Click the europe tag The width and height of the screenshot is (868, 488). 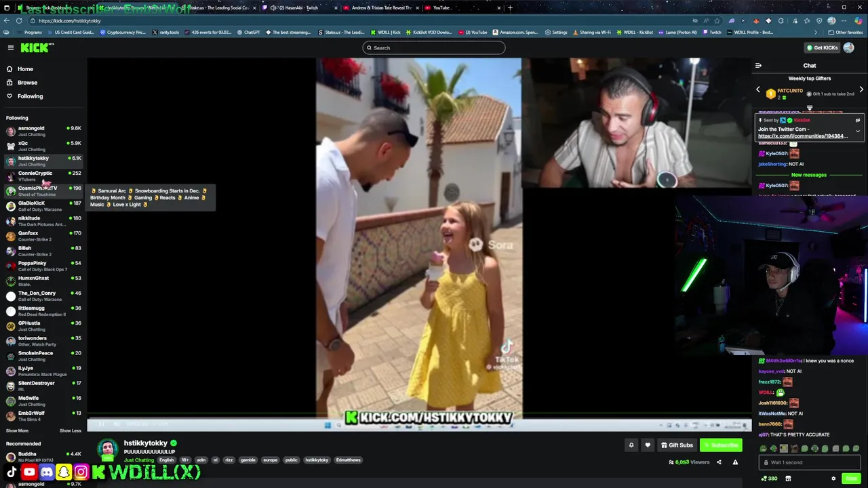coord(270,460)
